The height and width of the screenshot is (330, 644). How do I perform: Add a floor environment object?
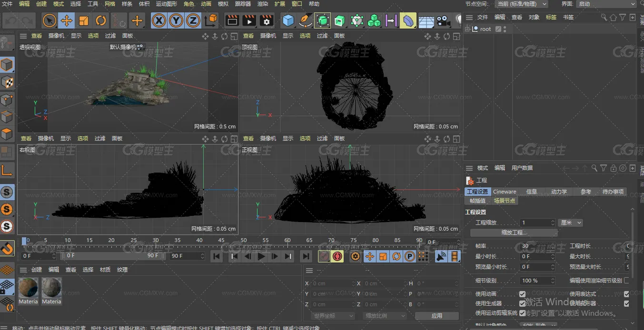426,20
